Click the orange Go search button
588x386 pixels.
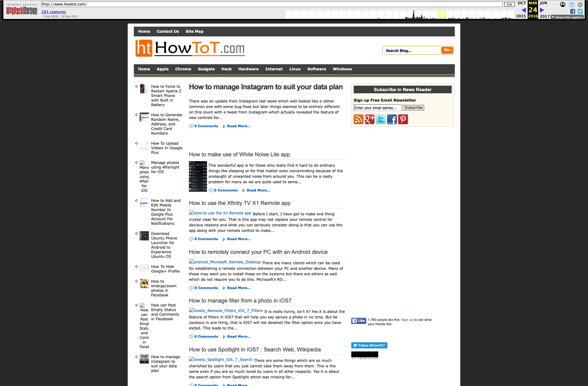(x=447, y=50)
